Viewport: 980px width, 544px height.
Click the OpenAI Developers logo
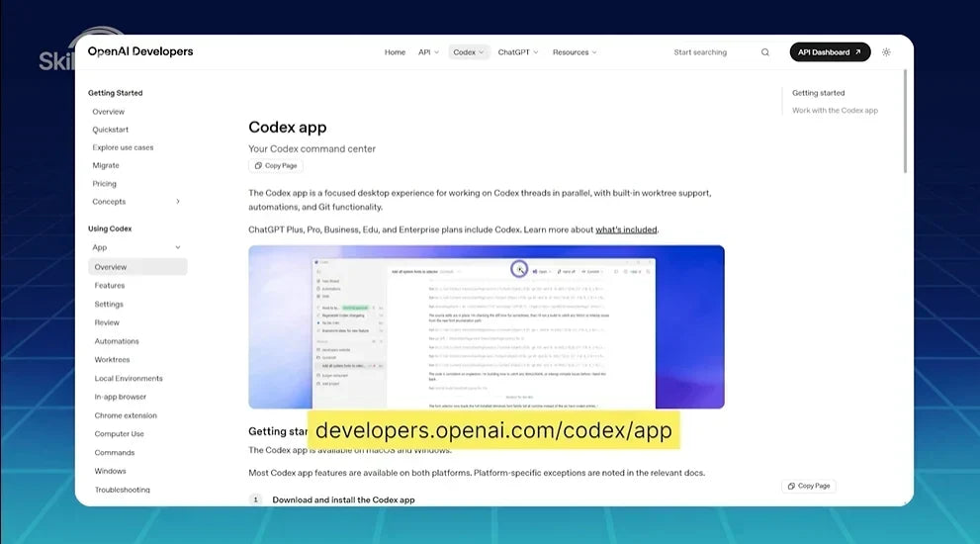pyautogui.click(x=140, y=51)
